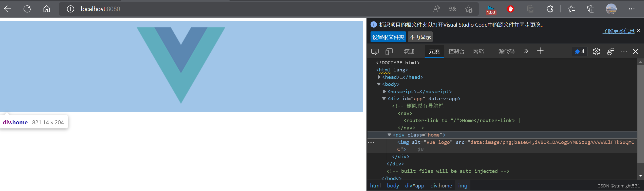Switch to the 控制台 tab
The height and width of the screenshot is (191, 644).
coord(456,51)
